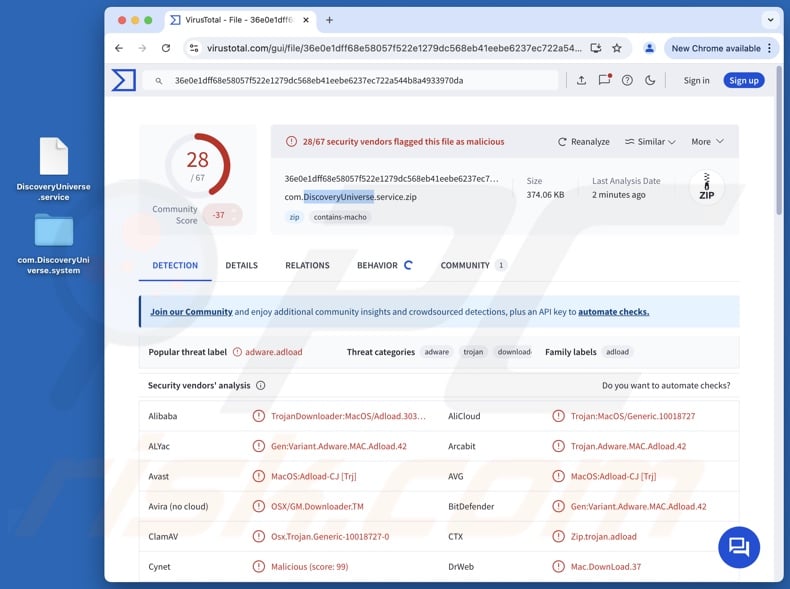Image resolution: width=790 pixels, height=589 pixels.
Task: Click Malicious (score: 99) detection text
Action: coord(309,567)
